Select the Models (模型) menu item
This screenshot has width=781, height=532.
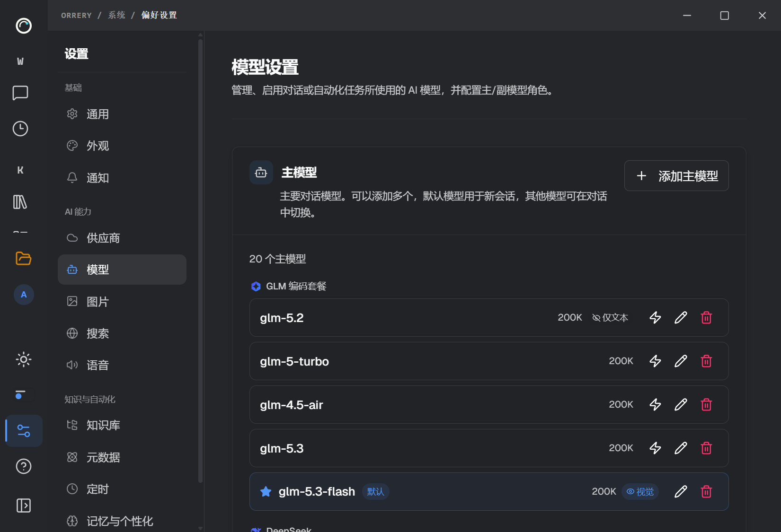tap(122, 270)
